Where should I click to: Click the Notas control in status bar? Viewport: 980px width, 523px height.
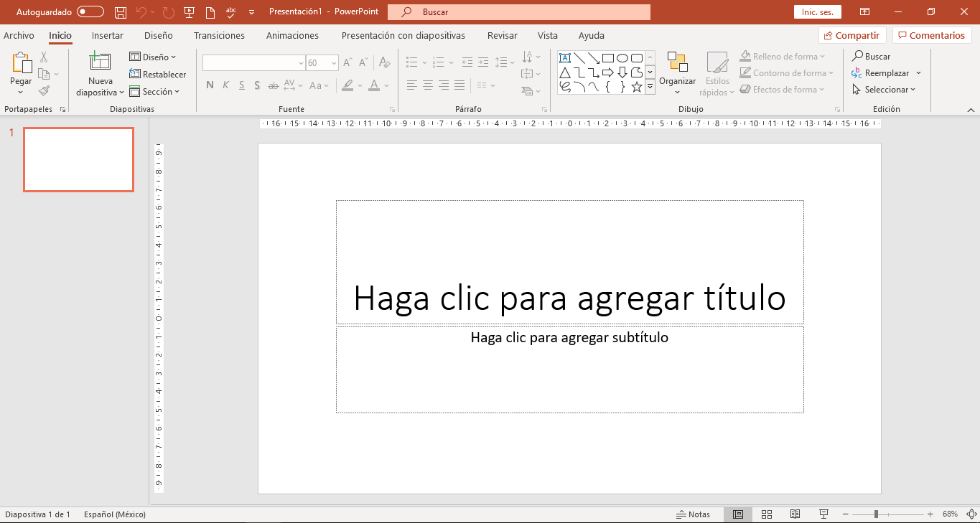coord(694,514)
